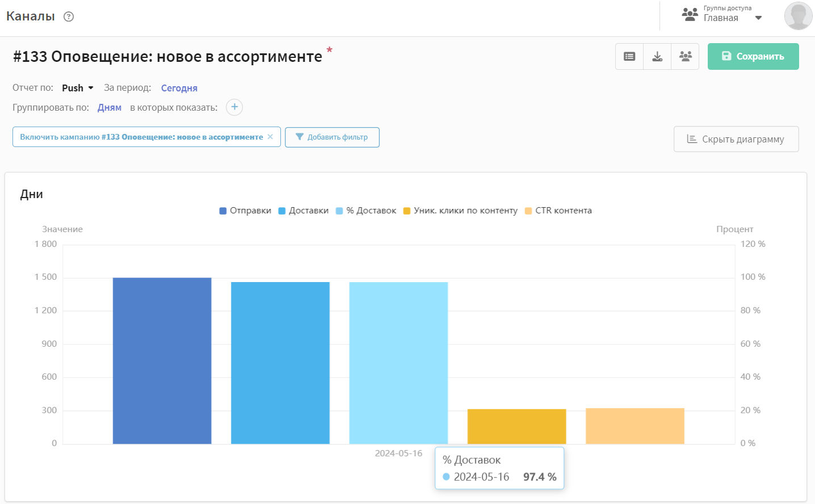Change grouping via Дням link
The image size is (815, 504).
pyautogui.click(x=110, y=107)
